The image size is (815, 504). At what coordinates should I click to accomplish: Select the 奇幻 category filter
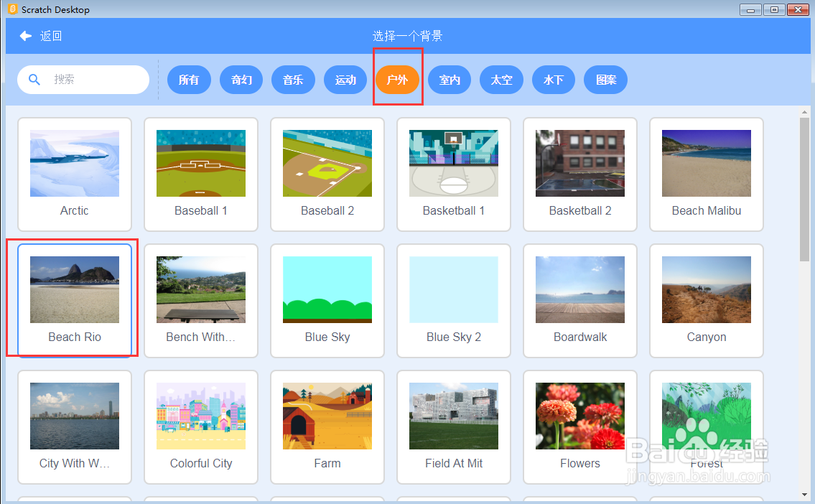241,80
